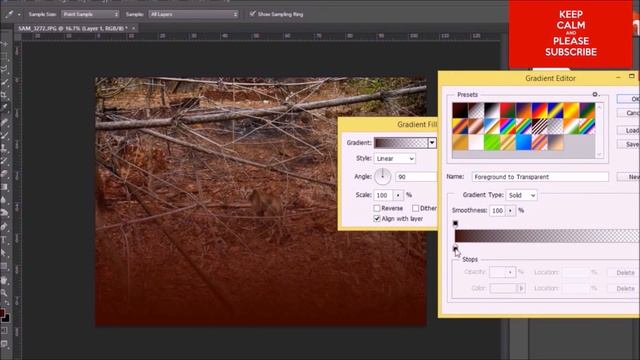Click the gradient bar in Gradient Editor
Screen dimensions: 640x360
pos(547,236)
